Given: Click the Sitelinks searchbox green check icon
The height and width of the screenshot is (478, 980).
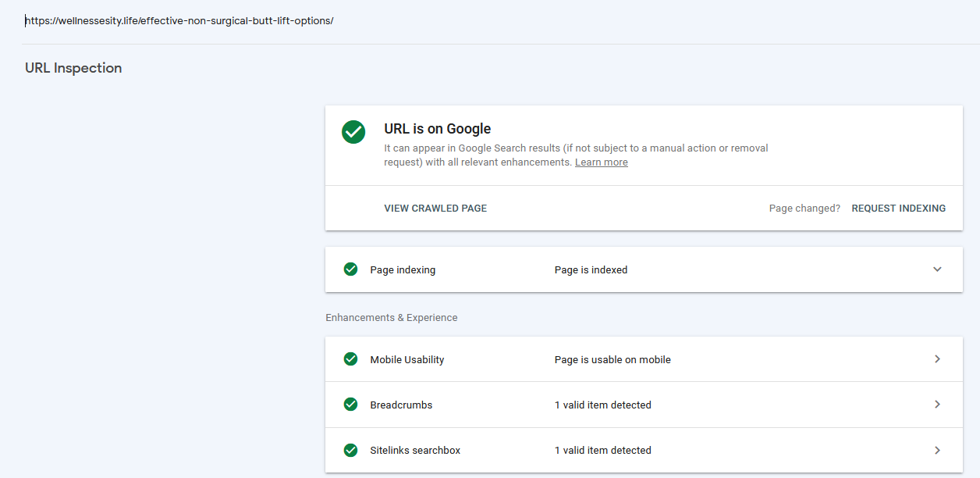Looking at the screenshot, I should [351, 450].
